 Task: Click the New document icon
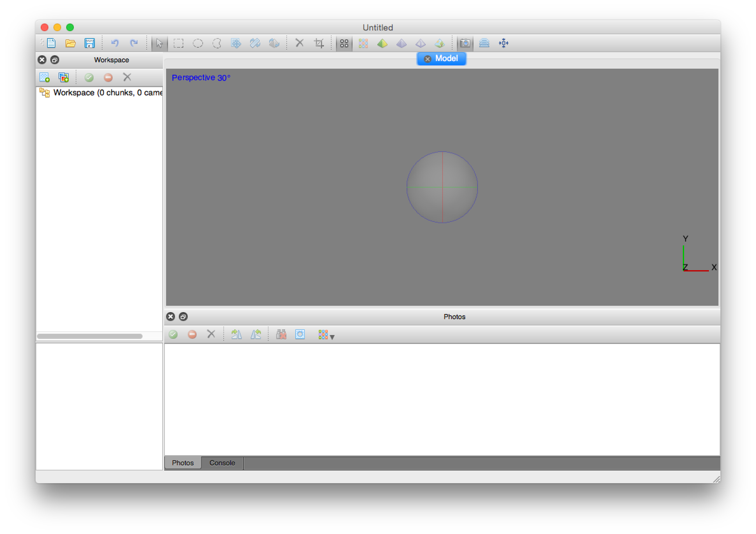tap(51, 43)
